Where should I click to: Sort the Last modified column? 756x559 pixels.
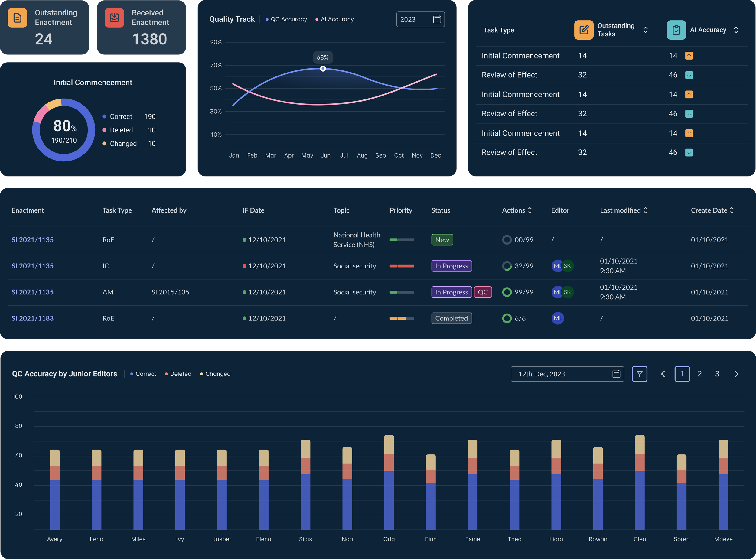pyautogui.click(x=646, y=210)
